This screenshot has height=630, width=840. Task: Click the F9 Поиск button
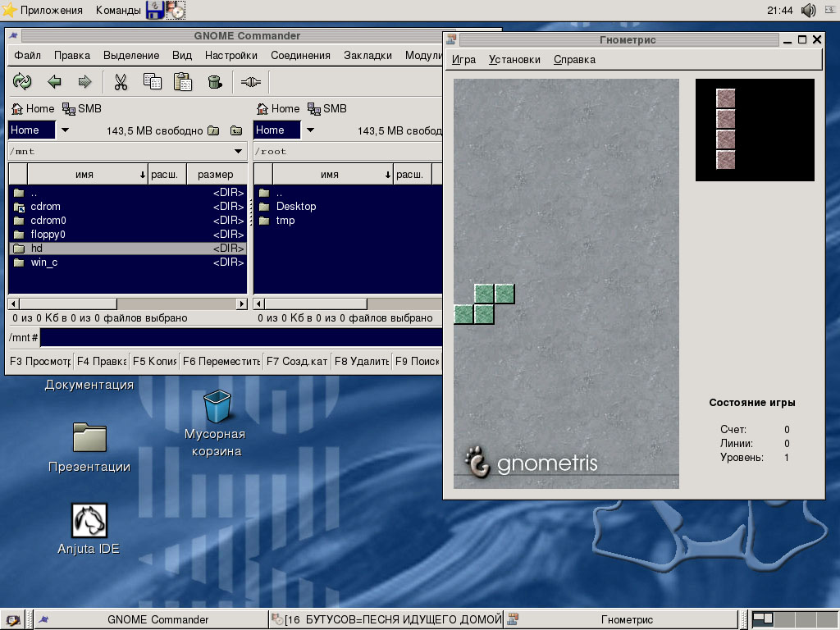417,361
